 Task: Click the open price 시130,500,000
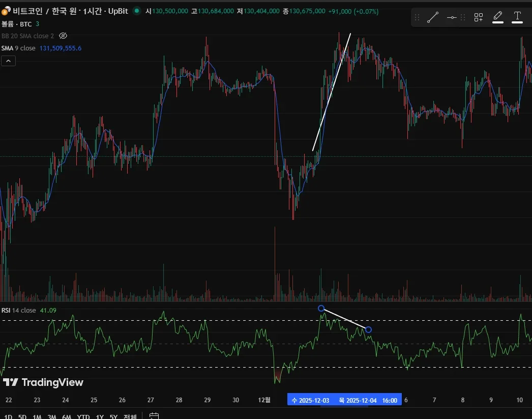167,11
